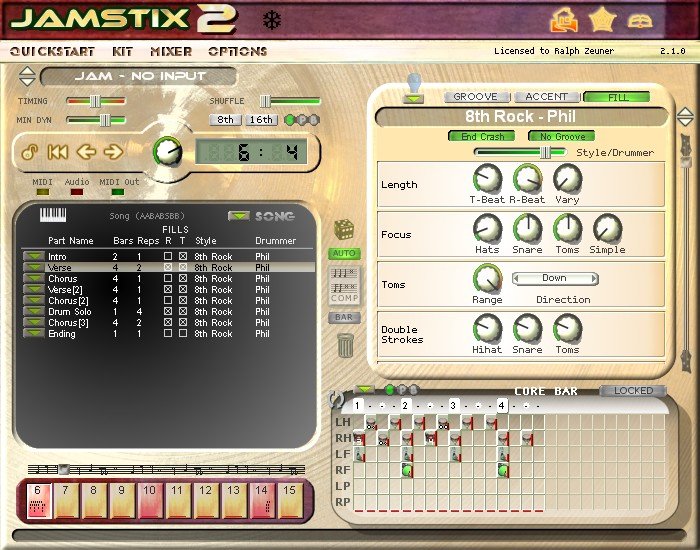Click the tempo knob by the display
Screen dimensions: 700x550
(x=168, y=152)
